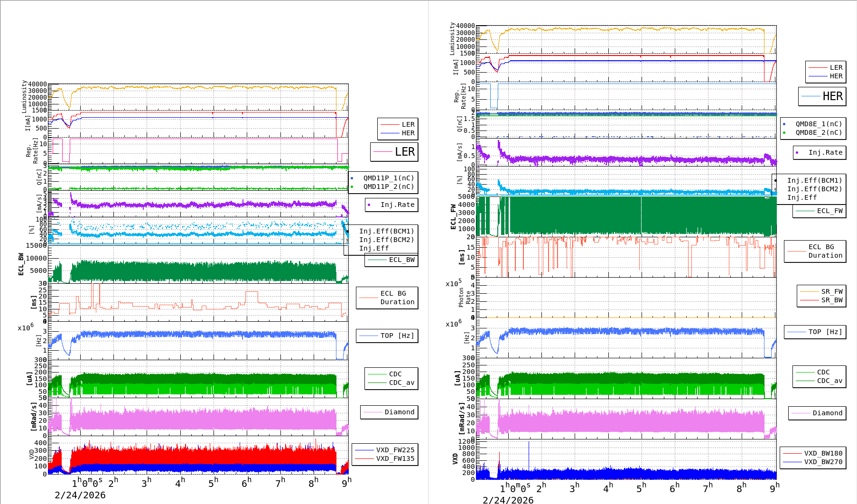Click the SR_FW orange legend line
This screenshot has height=504, width=857.
pos(810,292)
